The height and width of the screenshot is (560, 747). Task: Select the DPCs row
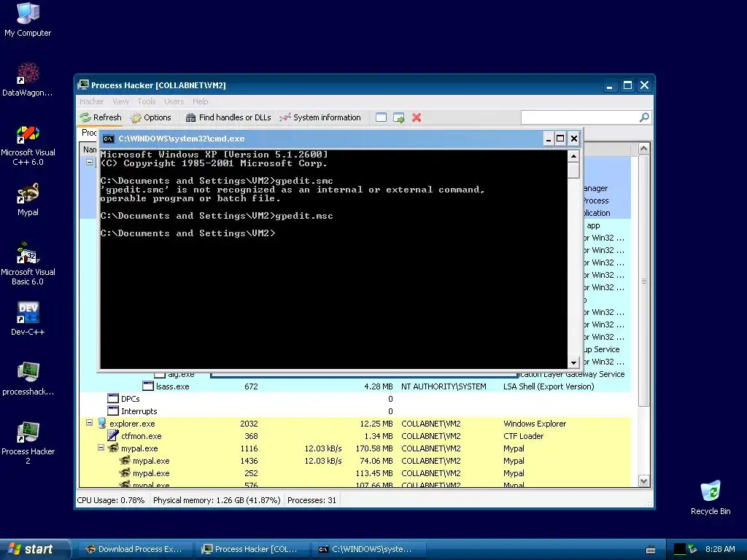click(x=355, y=399)
